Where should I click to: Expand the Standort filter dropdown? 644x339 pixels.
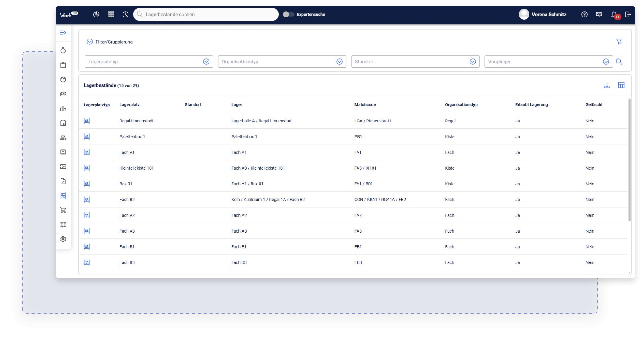click(473, 62)
